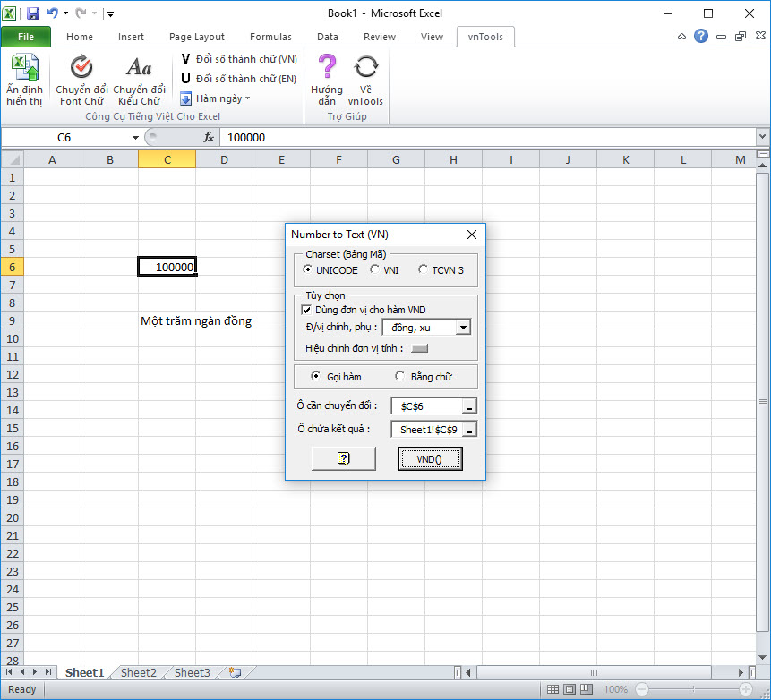
Task: Click the zoom slider in status bar
Action: tap(690, 690)
